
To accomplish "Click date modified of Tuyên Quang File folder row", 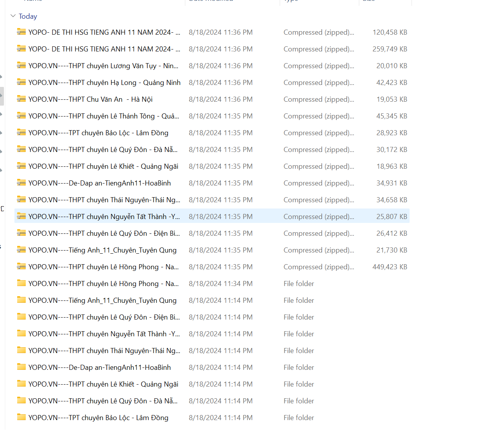I will pyautogui.click(x=221, y=300).
